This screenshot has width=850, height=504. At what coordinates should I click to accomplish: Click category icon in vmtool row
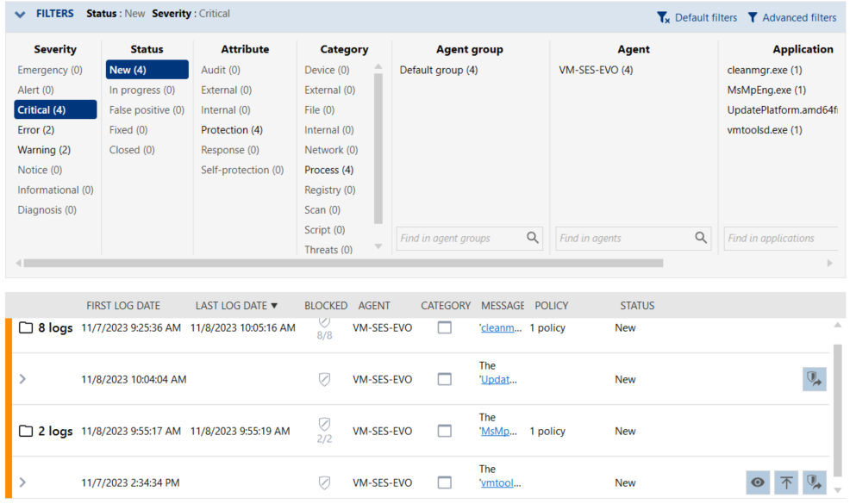(x=445, y=482)
